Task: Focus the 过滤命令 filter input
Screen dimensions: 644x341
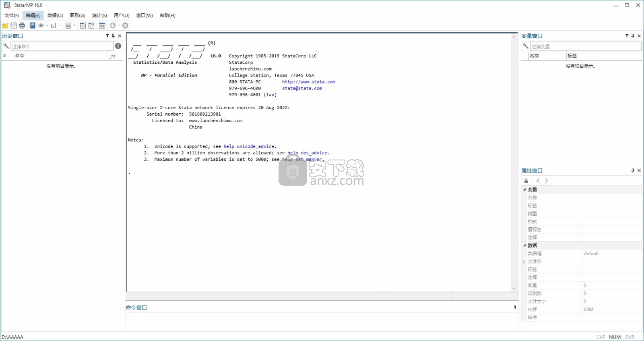Action: (62, 46)
